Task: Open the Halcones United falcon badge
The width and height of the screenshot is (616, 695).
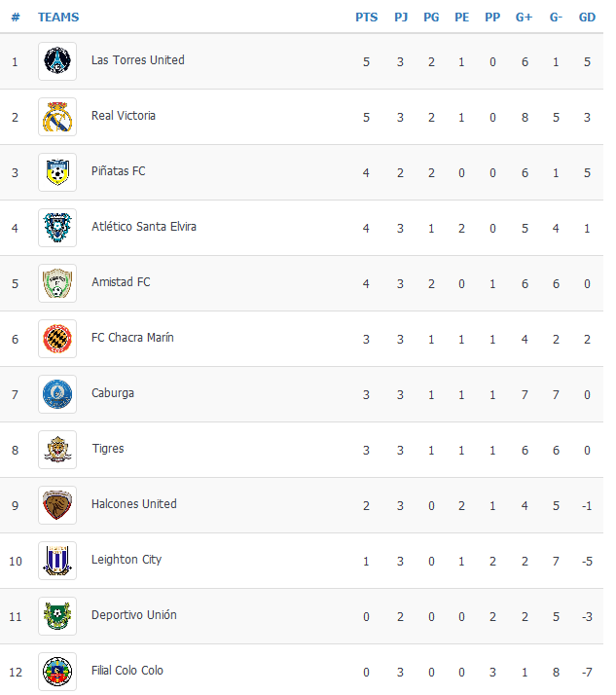Action: click(x=57, y=505)
